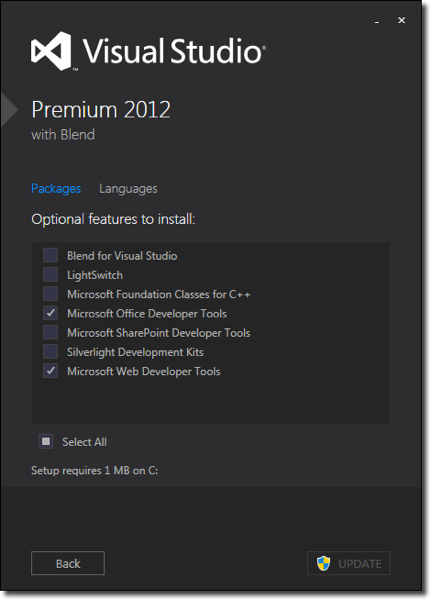Click 'Microsoft SharePoint Developer Tools' label
Image resolution: width=431 pixels, height=600 pixels.
pos(159,333)
